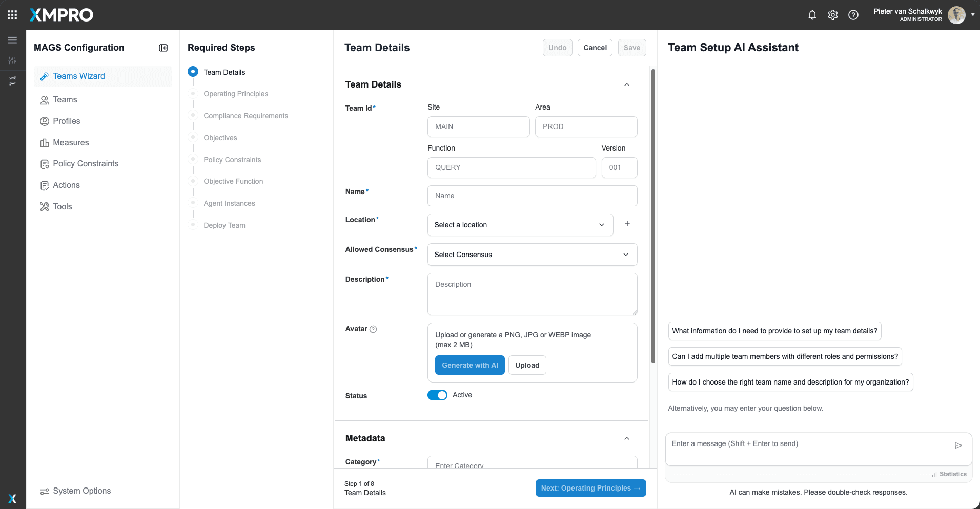This screenshot has width=980, height=509.
Task: Open the notifications bell icon
Action: click(x=812, y=15)
